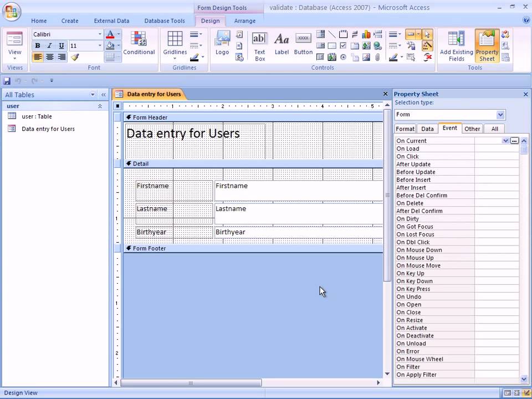Image resolution: width=532 pixels, height=399 pixels.
Task: Click Add Existing Fields
Action: [x=456, y=46]
